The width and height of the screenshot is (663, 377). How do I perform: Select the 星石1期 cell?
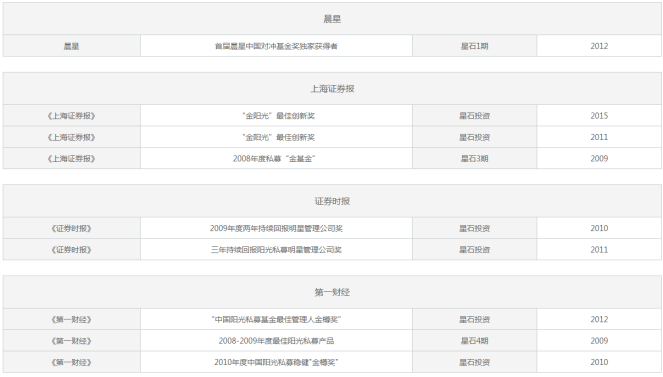pos(474,46)
